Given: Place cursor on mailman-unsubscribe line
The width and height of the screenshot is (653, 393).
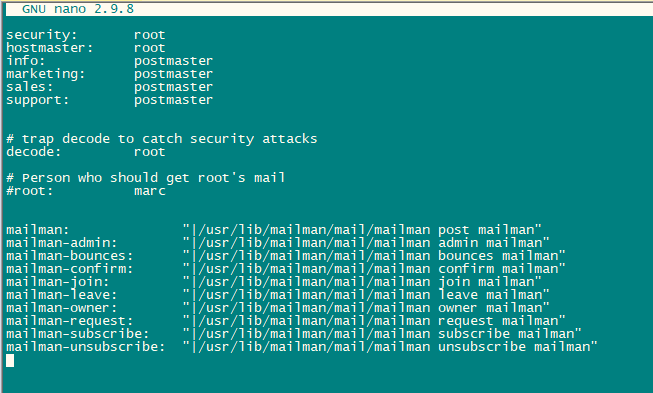Looking at the screenshot, I should (302, 347).
